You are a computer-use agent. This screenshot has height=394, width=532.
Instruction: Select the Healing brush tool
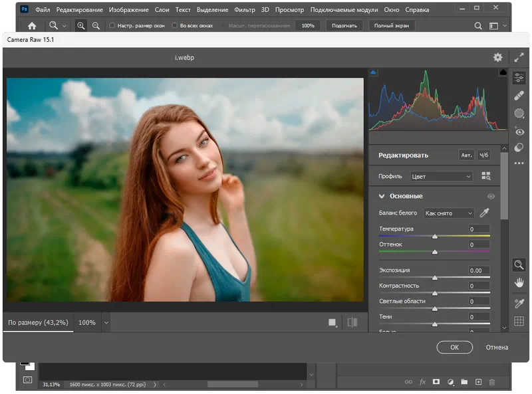[519, 96]
